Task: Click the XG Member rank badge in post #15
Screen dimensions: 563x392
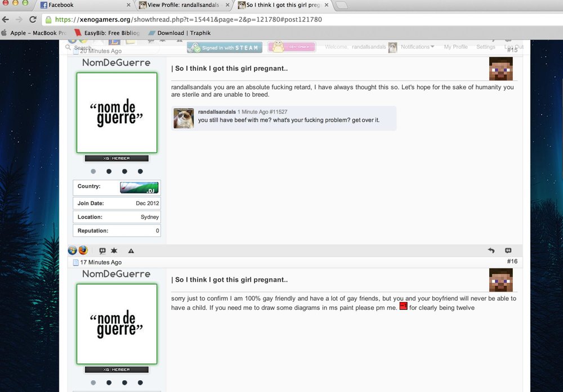Action: pos(117,158)
